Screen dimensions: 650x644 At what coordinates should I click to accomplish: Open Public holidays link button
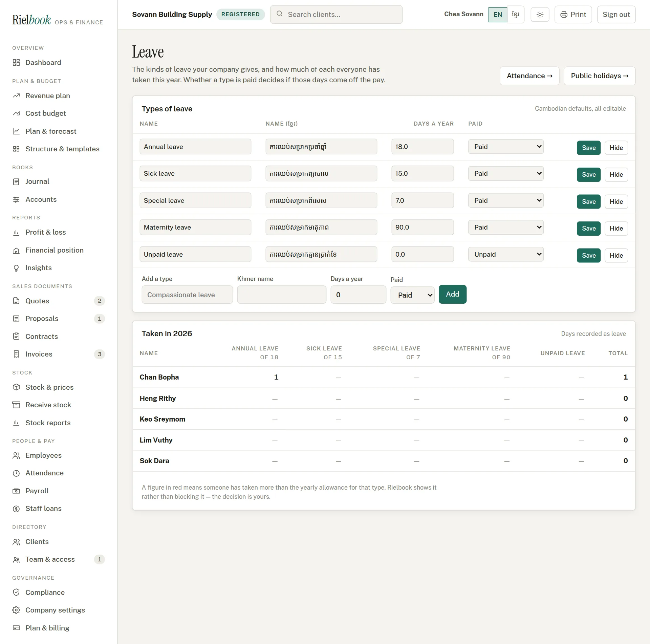600,76
